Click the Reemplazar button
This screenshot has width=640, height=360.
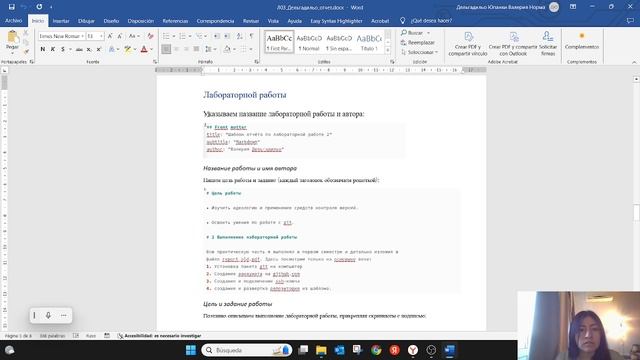point(418,42)
